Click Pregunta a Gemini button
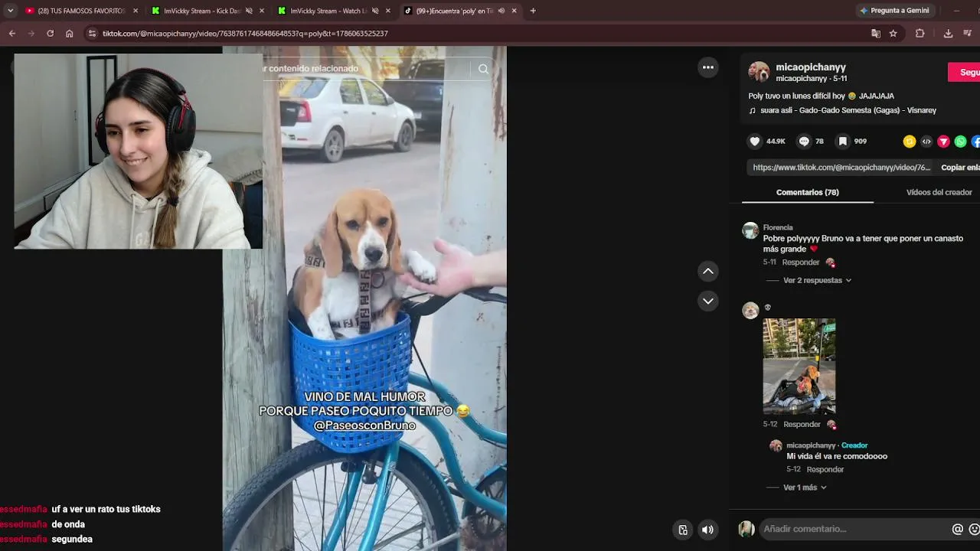 (x=895, y=11)
